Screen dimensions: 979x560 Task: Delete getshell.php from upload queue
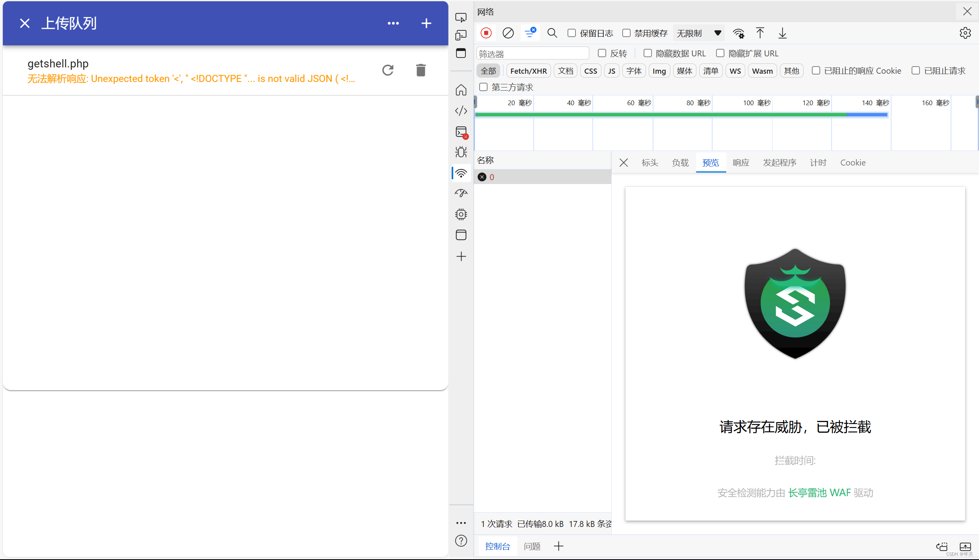421,70
